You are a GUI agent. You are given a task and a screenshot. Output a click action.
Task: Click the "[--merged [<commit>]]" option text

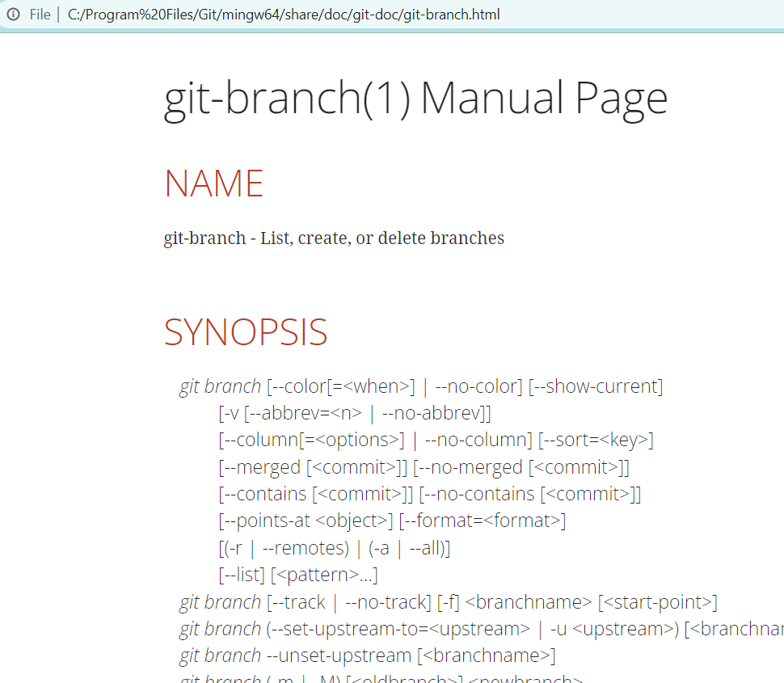(x=313, y=467)
